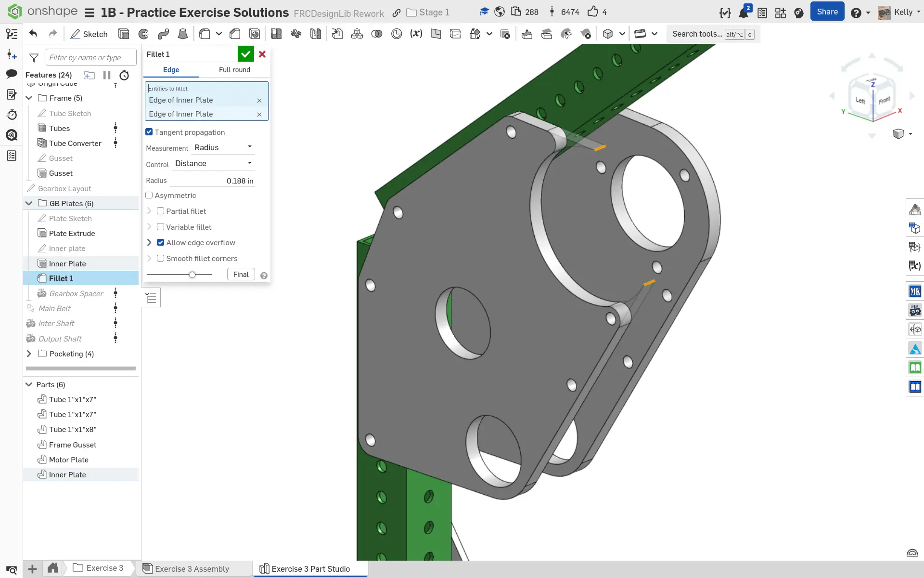Choose the Sweep tool

(x=163, y=34)
